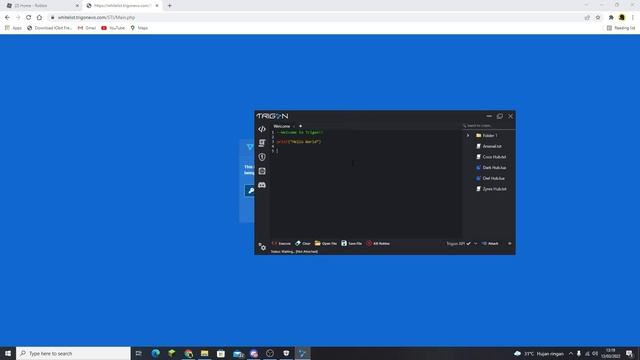The width and height of the screenshot is (640, 360).
Task: Open the Windows Start menu
Action: [x=8, y=353]
